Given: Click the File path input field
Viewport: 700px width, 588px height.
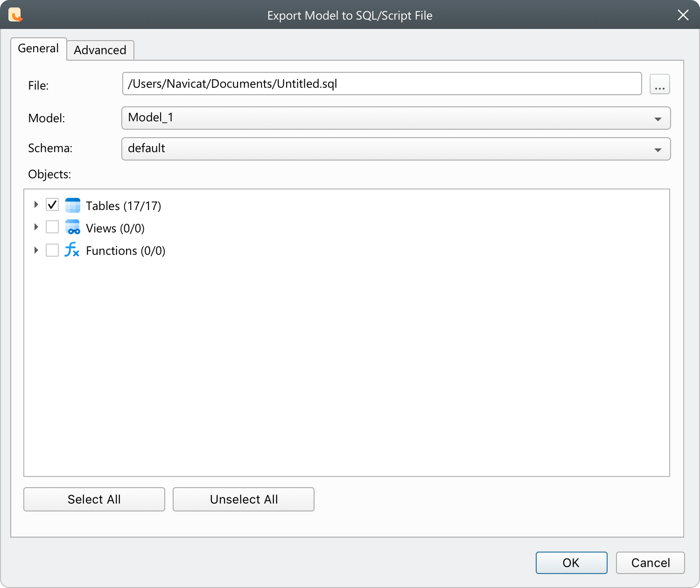Looking at the screenshot, I should pyautogui.click(x=382, y=84).
